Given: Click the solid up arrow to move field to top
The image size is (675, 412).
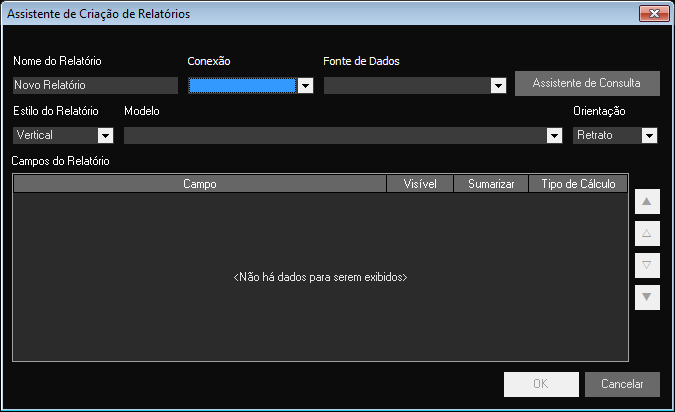Looking at the screenshot, I should [x=647, y=202].
